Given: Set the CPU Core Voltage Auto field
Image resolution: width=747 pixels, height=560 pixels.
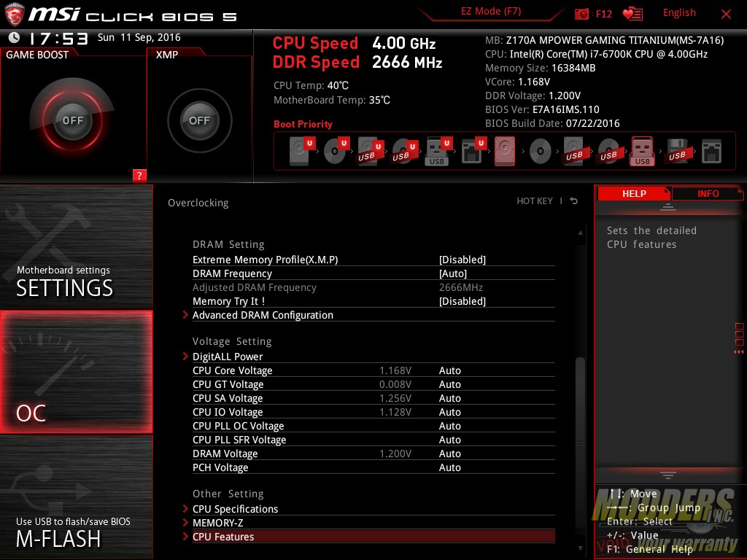Looking at the screenshot, I should (449, 370).
